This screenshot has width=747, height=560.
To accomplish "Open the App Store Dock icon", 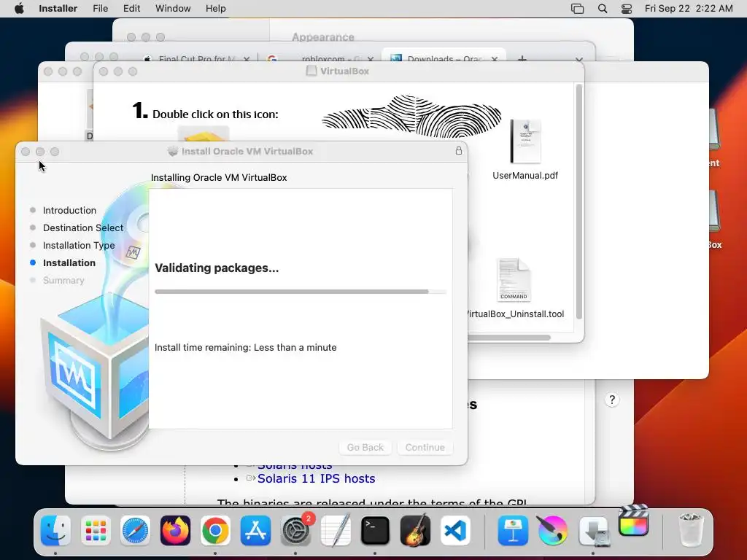I will click(255, 530).
